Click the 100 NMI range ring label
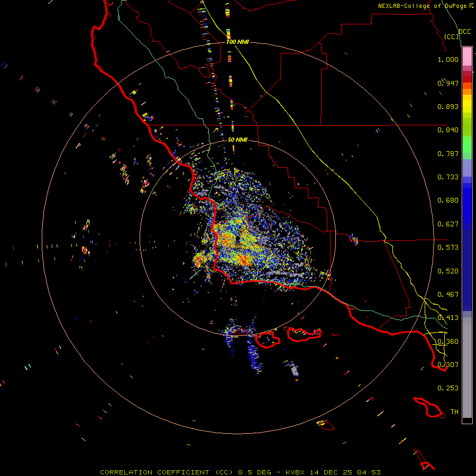476x476 pixels. [237, 42]
